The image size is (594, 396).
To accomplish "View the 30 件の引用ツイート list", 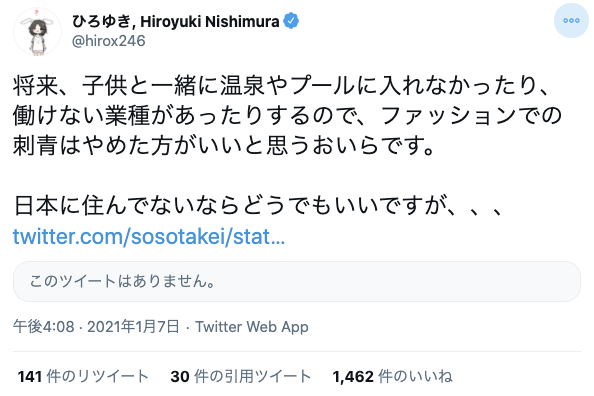I will tap(241, 377).
